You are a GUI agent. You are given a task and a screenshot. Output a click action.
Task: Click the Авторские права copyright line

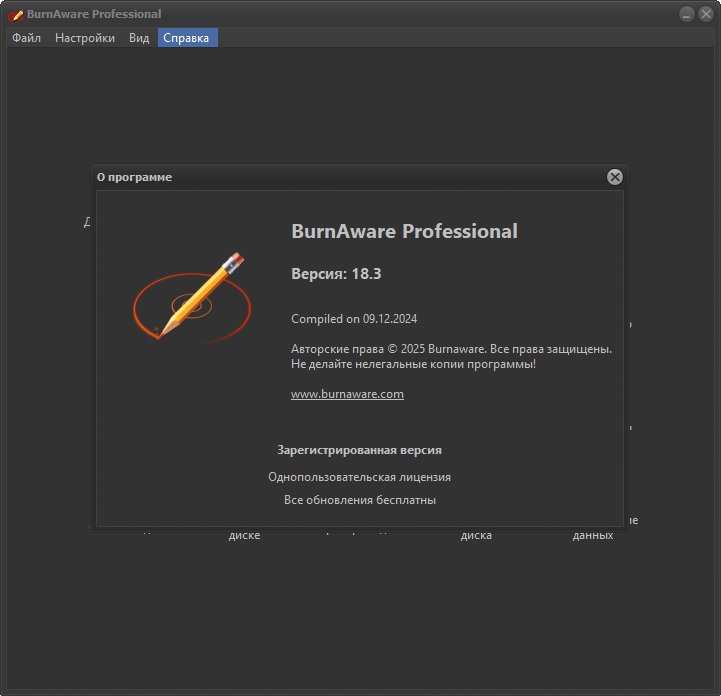coord(452,349)
